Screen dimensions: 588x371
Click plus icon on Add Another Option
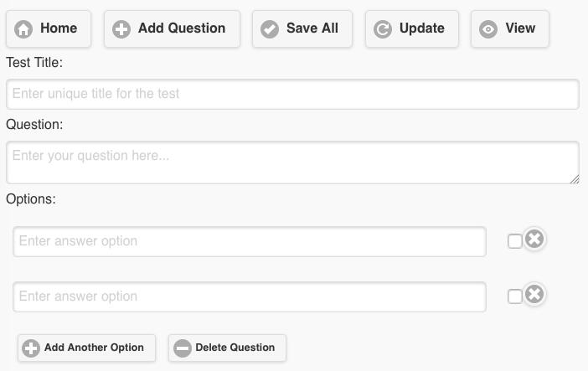[31, 348]
